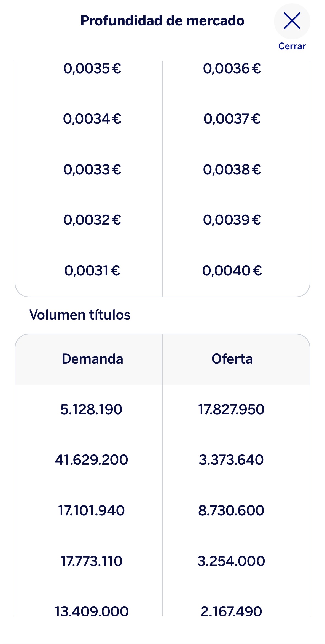Select the 0,0035 € demand price
The image size is (325, 644).
92,69
